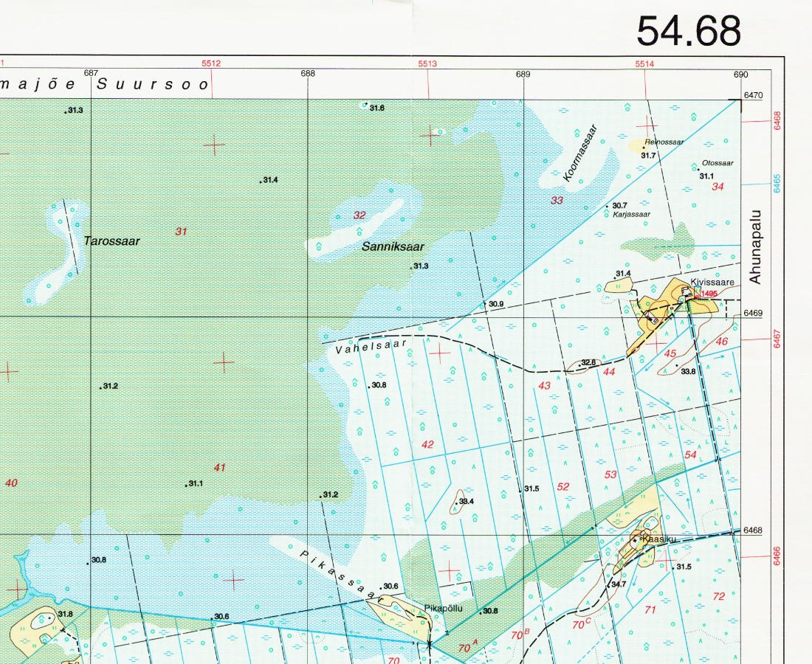812x664 pixels.
Task: Click the sheet number 54.68
Action: [688, 32]
